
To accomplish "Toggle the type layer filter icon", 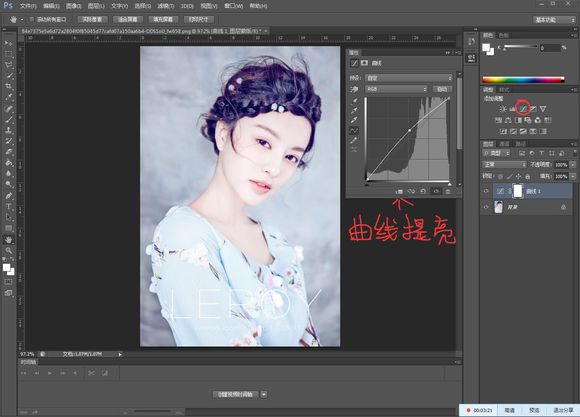I will click(542, 153).
